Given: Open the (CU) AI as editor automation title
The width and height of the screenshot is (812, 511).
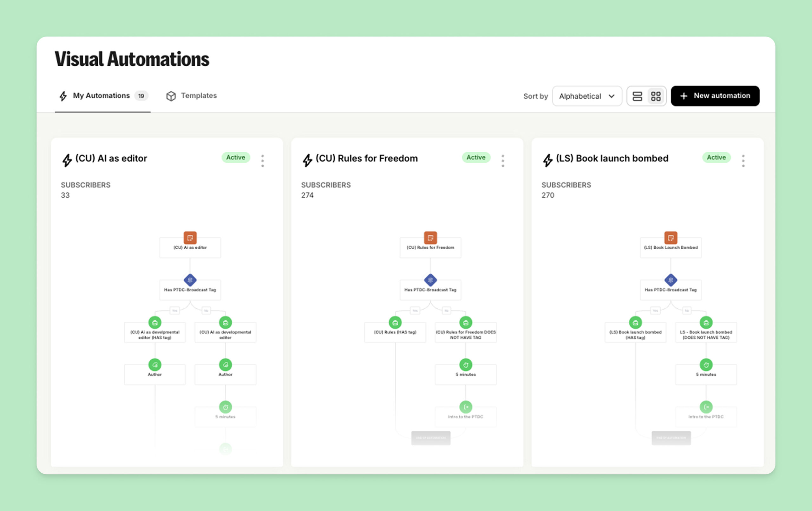Looking at the screenshot, I should click(111, 159).
